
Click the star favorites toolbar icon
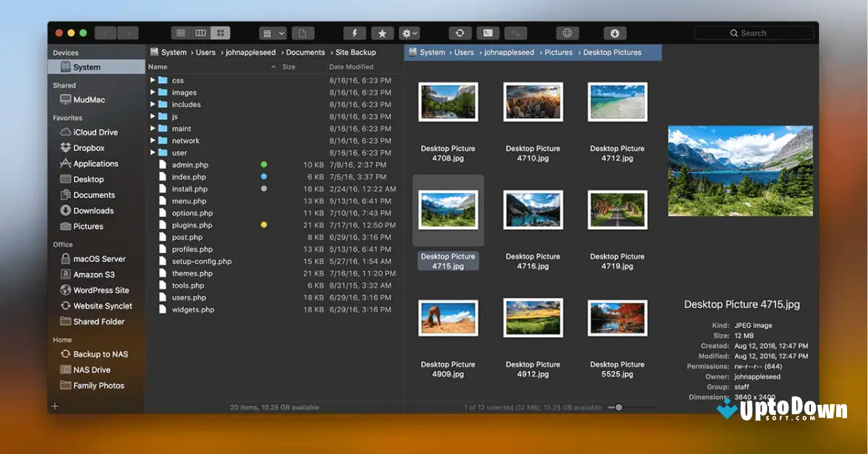click(383, 33)
